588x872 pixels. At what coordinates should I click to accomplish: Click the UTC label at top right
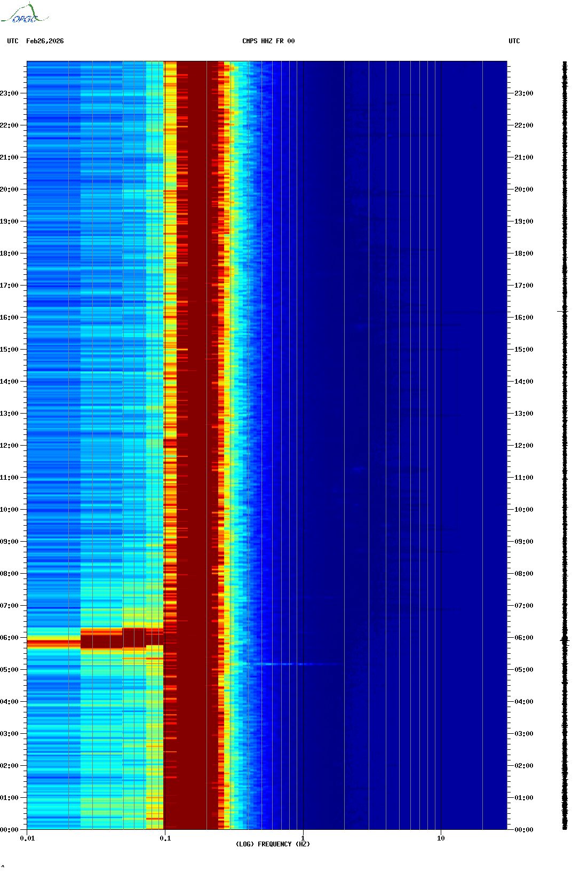point(514,41)
